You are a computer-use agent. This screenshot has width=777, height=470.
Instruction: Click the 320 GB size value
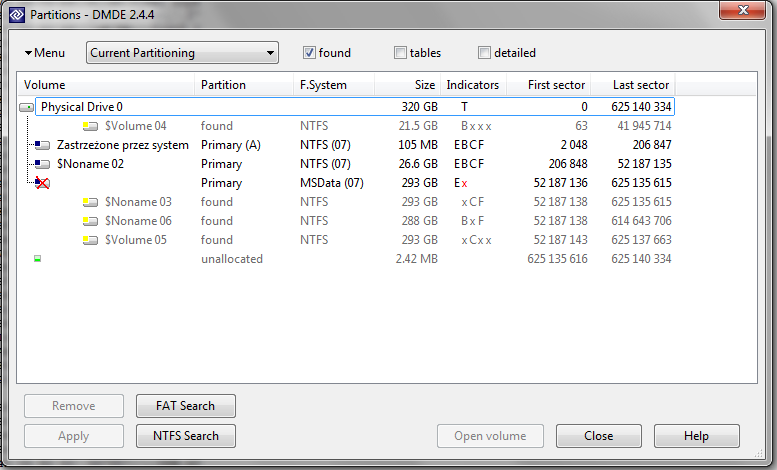pos(419,107)
